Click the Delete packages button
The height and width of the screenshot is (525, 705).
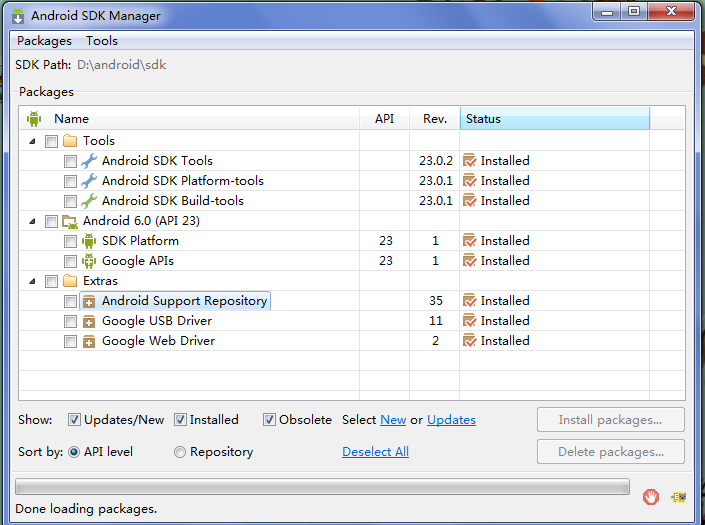(611, 452)
